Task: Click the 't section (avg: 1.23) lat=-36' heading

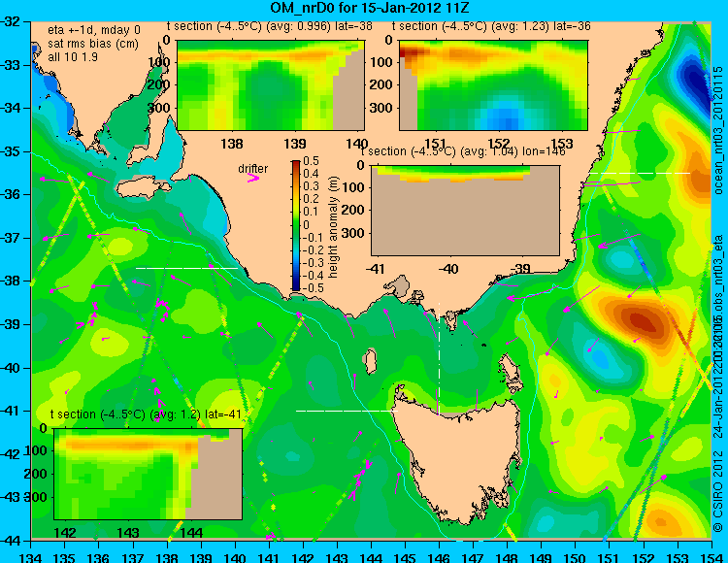Action: click(491, 26)
